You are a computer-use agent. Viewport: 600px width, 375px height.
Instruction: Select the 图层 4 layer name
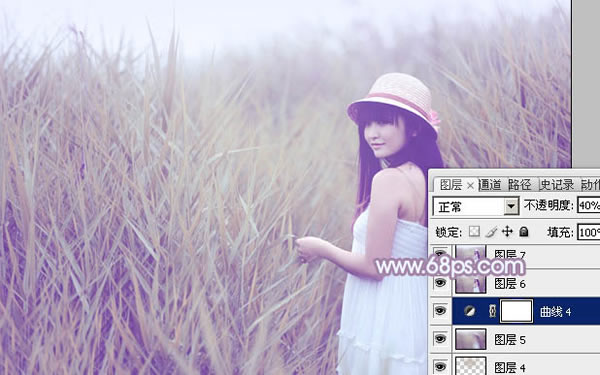pyautogui.click(x=510, y=368)
